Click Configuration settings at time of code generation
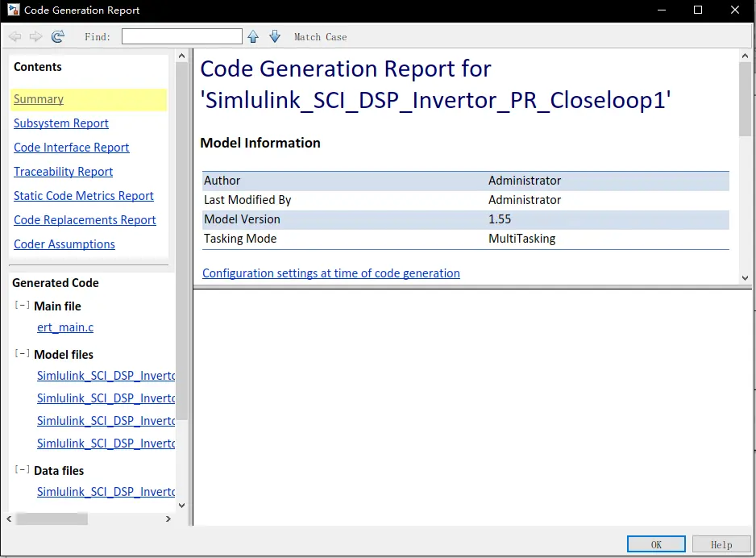756x558 pixels. [330, 273]
